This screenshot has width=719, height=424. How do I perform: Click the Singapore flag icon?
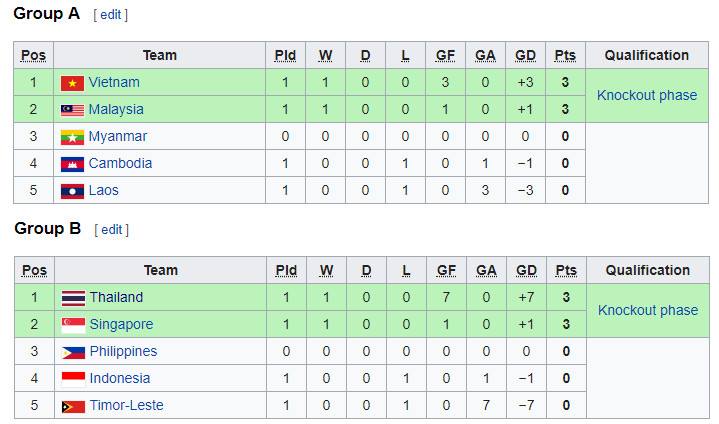pyautogui.click(x=73, y=325)
